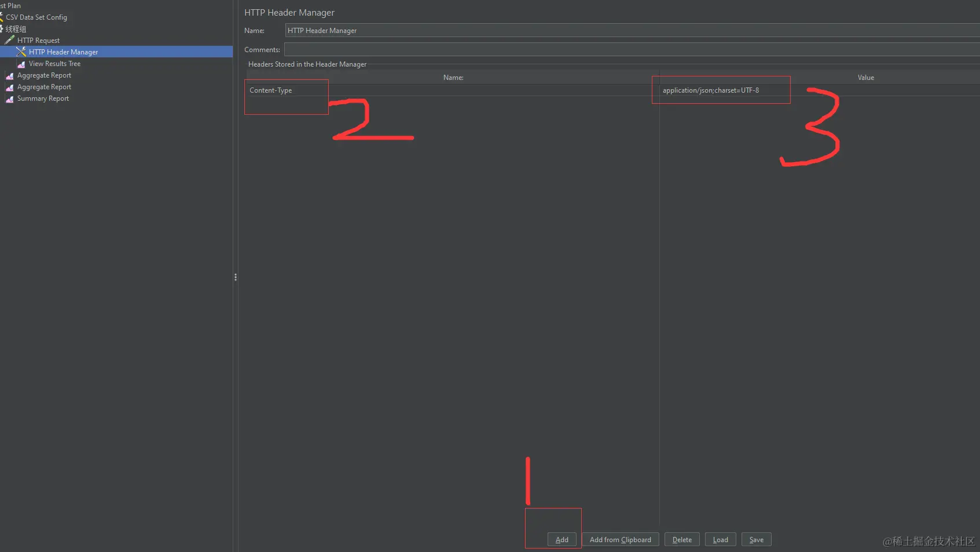Click the first Aggregate Report icon

(x=9, y=75)
